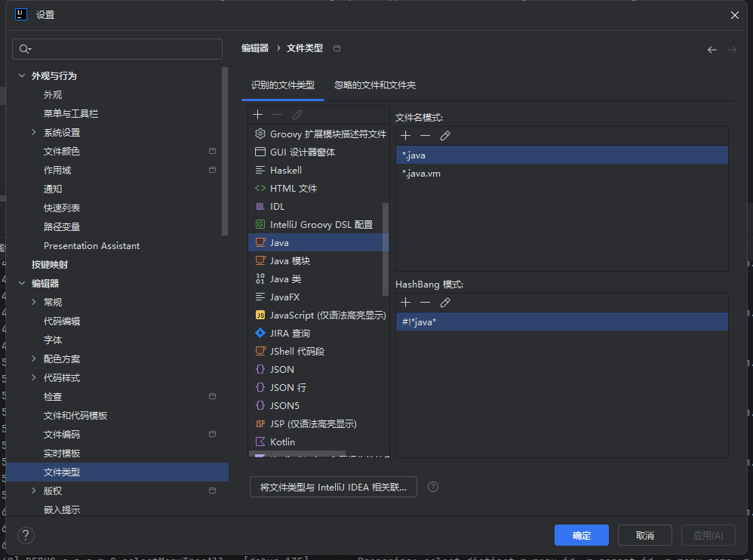Screen dimensions: 753x560
Task: Open the 快速列表 settings page
Action: pos(61,208)
